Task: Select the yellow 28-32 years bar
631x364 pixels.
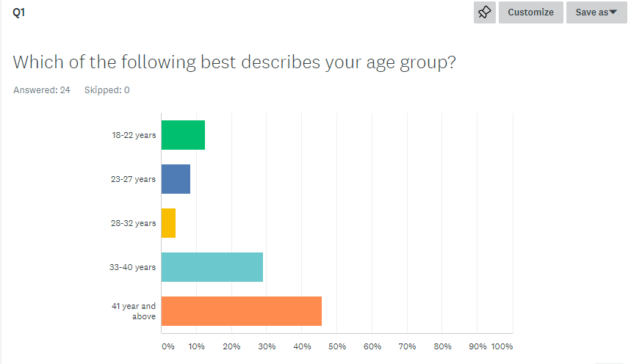Action: (x=168, y=223)
